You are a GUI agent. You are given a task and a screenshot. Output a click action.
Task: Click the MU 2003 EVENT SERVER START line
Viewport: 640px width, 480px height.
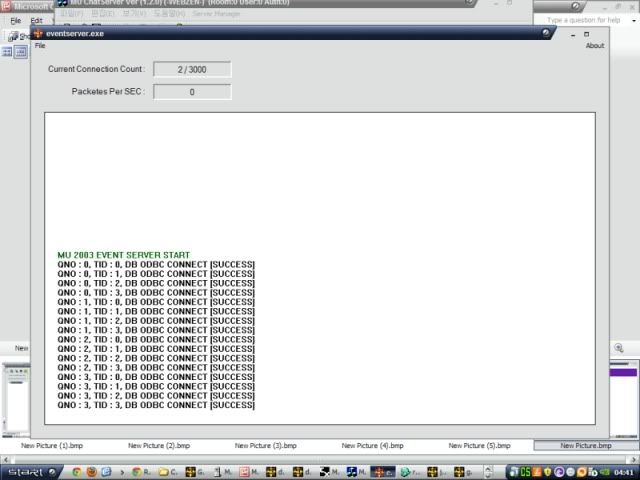click(123, 255)
